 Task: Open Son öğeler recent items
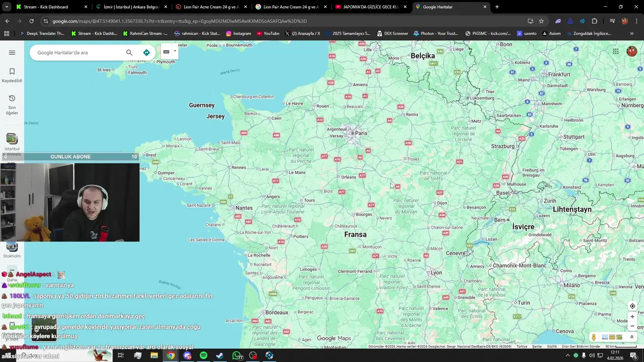click(12, 105)
